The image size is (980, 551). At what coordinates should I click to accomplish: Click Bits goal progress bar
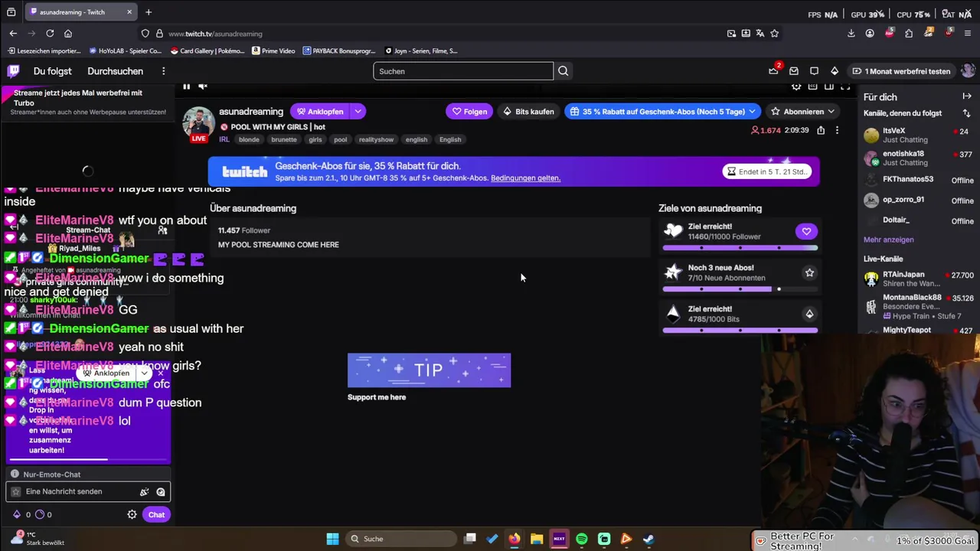740,331
